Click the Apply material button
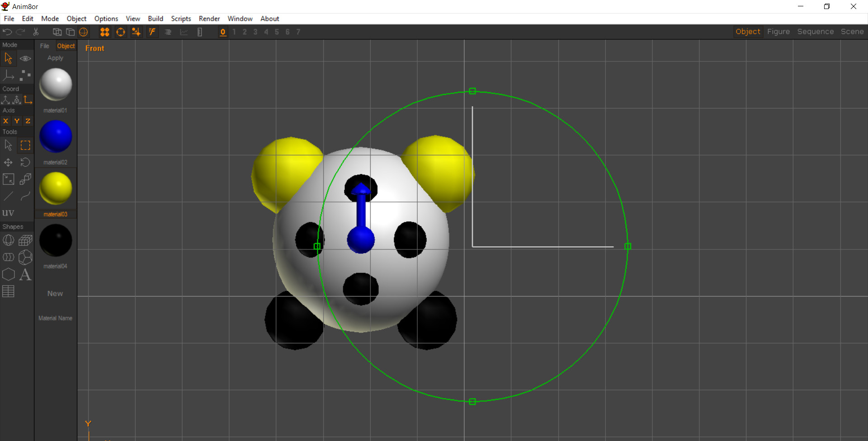This screenshot has width=868, height=441. [55, 58]
